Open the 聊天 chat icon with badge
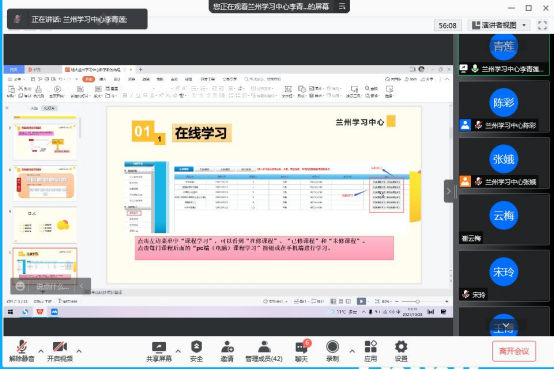 click(x=302, y=351)
